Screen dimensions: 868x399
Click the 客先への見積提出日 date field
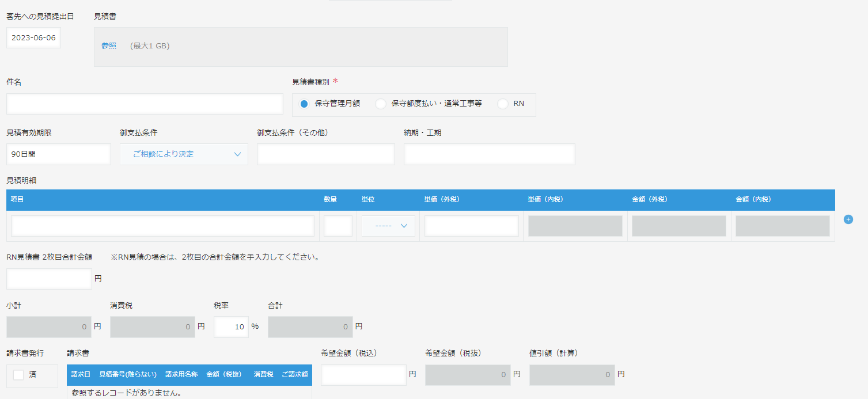click(33, 38)
